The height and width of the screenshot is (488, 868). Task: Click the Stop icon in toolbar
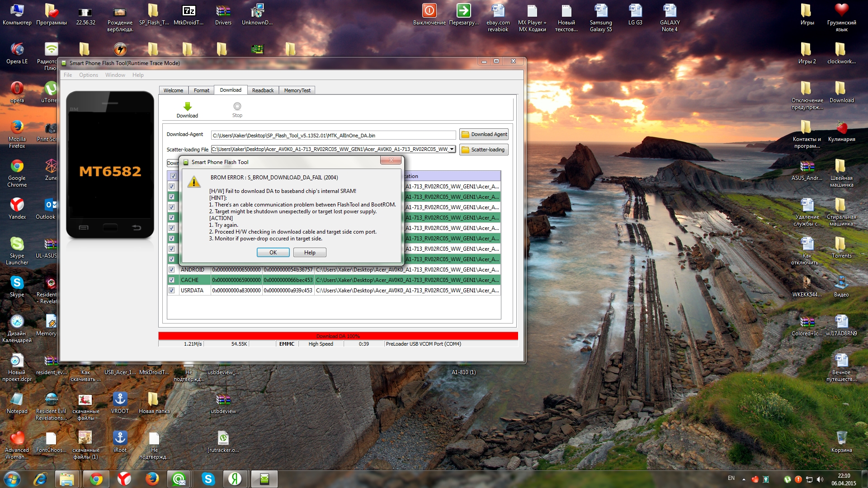237,107
